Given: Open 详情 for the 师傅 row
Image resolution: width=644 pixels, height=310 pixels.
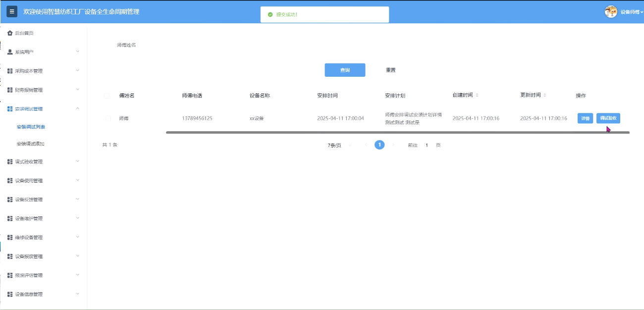Looking at the screenshot, I should point(585,118).
